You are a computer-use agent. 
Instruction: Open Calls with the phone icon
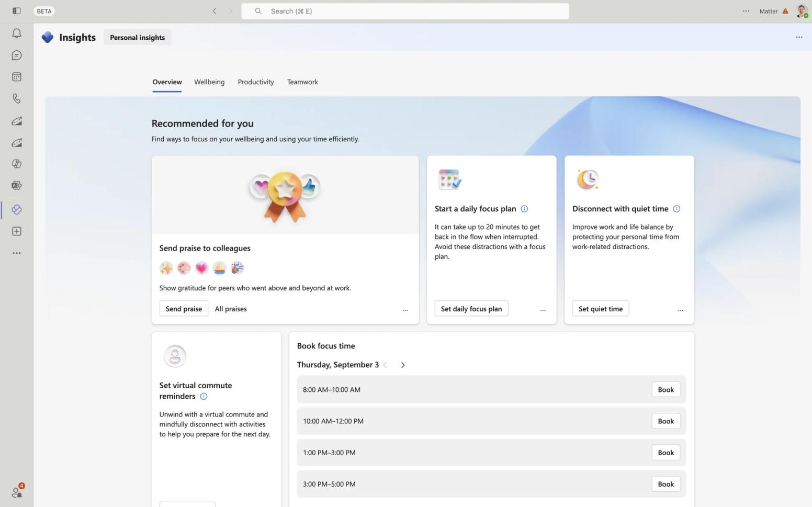coord(17,98)
